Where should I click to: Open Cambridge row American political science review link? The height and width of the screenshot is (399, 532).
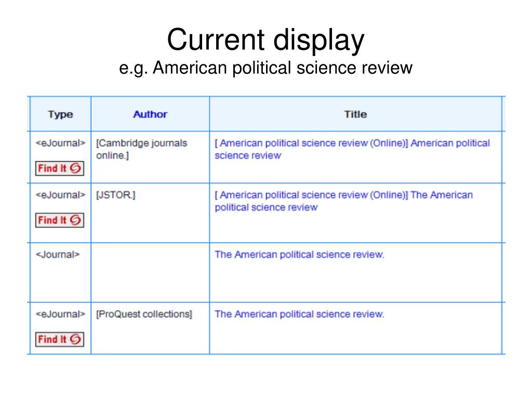(352, 149)
